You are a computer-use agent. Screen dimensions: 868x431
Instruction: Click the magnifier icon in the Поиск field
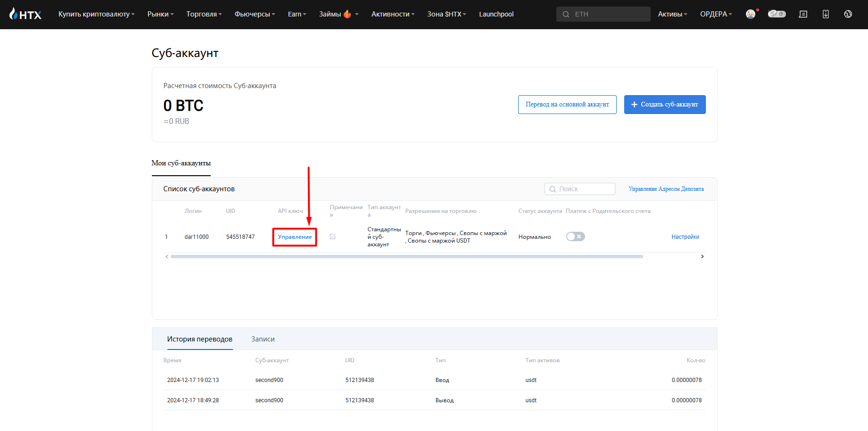(553, 189)
